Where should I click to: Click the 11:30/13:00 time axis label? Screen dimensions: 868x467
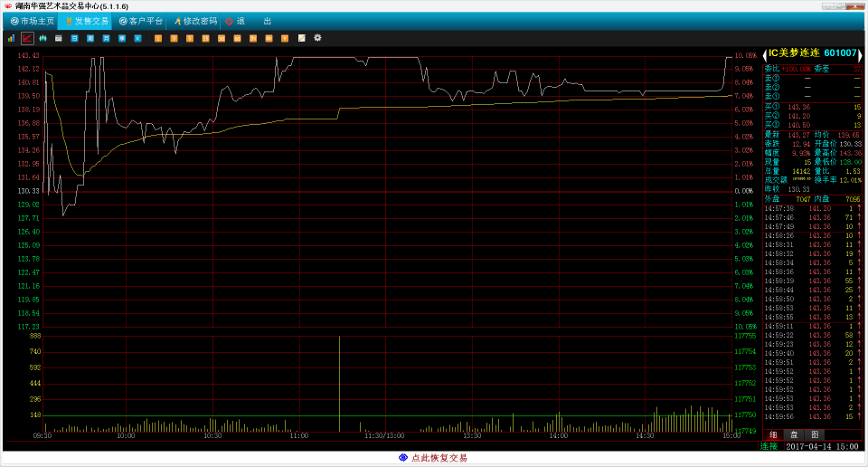pos(385,436)
